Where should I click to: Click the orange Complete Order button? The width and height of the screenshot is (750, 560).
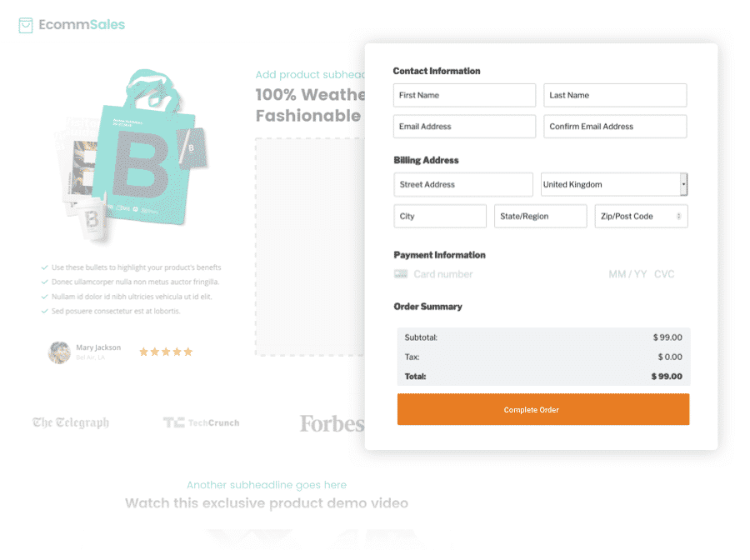(543, 409)
